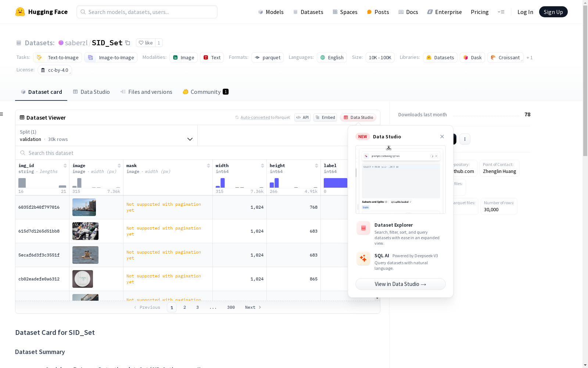
Task: Jump to page 300 of the dataset
Action: (x=231, y=307)
